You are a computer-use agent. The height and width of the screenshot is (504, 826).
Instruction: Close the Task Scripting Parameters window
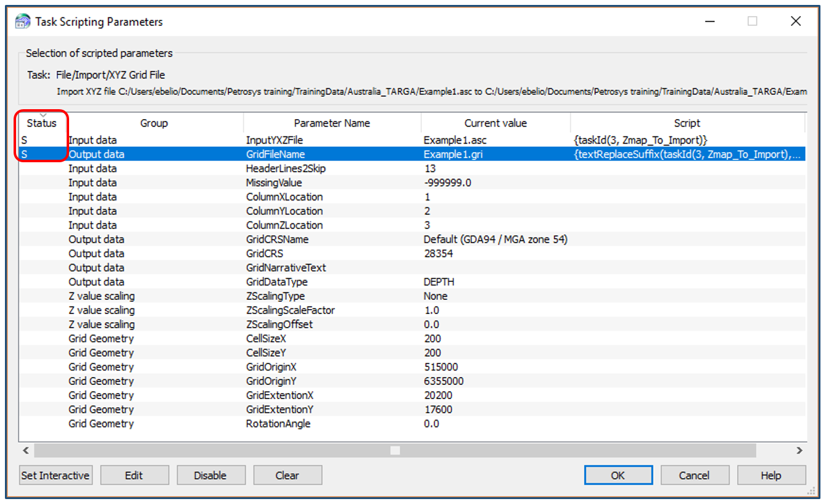click(x=795, y=21)
